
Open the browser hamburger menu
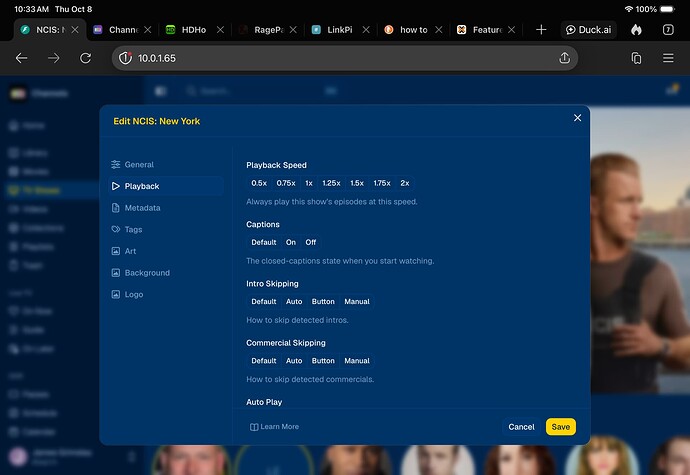[x=668, y=58]
